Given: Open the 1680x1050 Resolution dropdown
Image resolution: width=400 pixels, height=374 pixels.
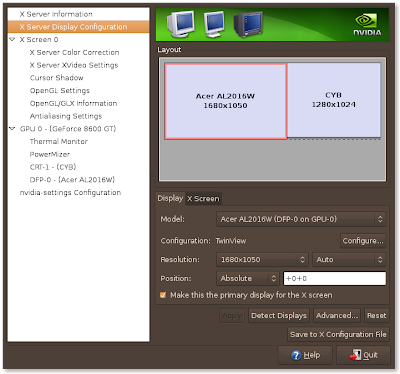Looking at the screenshot, I should tap(262, 260).
